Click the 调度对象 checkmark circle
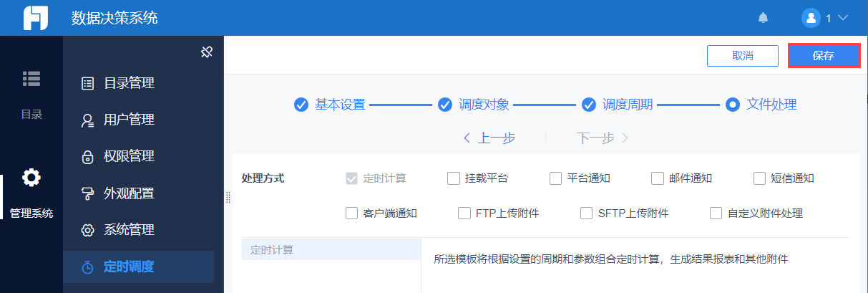The height and width of the screenshot is (293, 868). [444, 105]
